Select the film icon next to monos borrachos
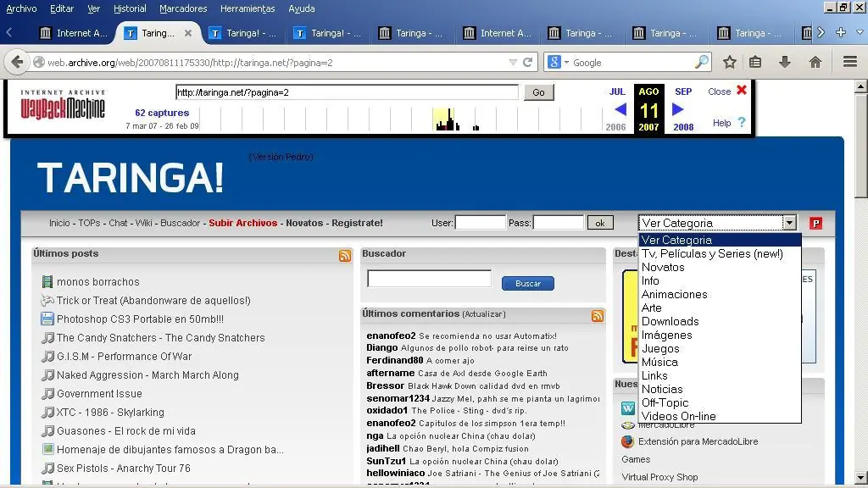 pyautogui.click(x=47, y=281)
